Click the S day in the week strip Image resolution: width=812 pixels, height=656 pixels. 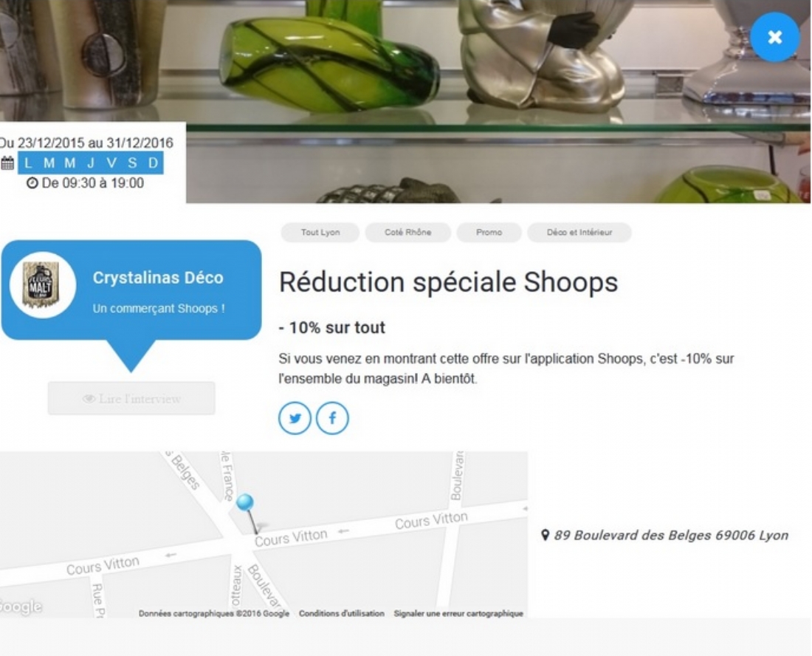tap(132, 163)
